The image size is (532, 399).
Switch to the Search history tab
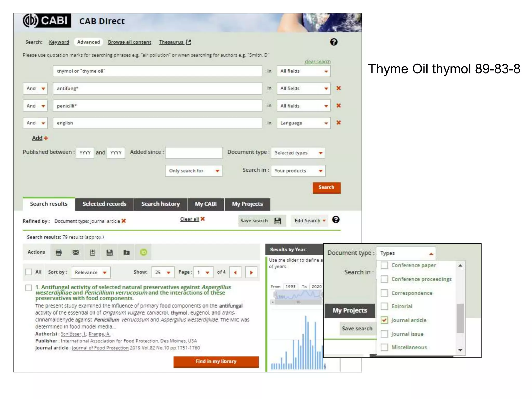tap(161, 204)
